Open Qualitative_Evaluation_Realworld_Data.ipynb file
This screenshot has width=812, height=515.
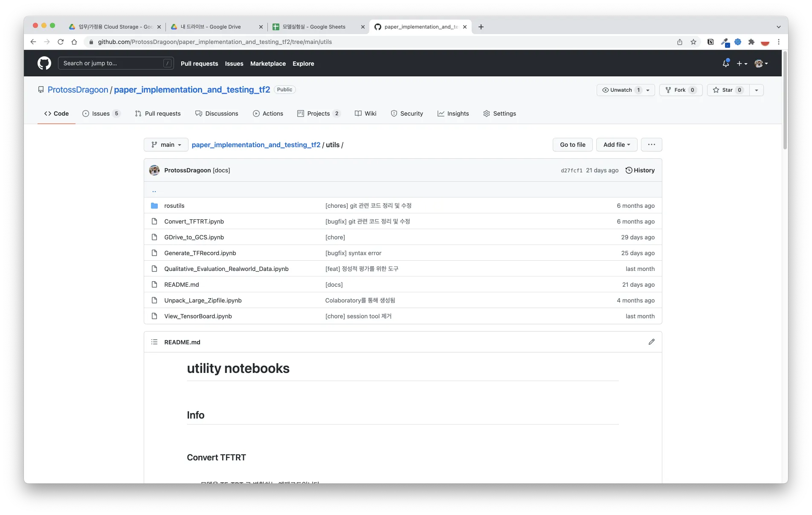click(226, 269)
